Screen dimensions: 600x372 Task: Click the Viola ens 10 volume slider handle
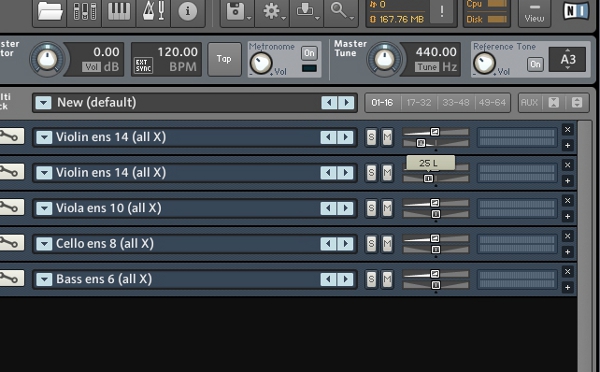(435, 202)
